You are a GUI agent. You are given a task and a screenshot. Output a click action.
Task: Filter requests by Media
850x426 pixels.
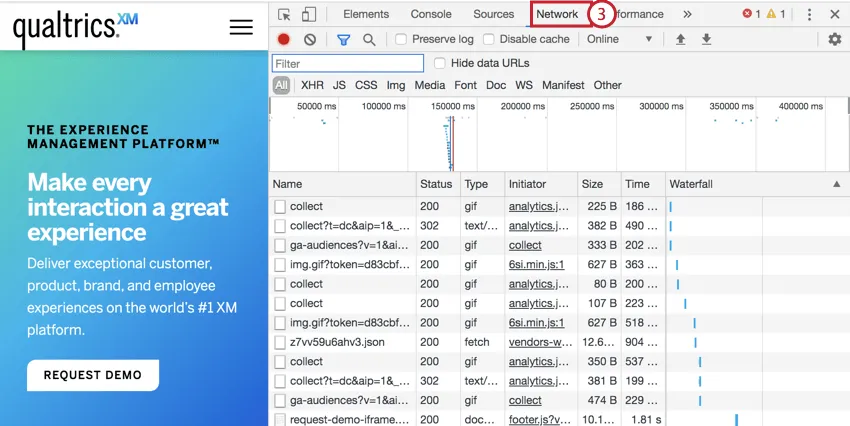(430, 85)
